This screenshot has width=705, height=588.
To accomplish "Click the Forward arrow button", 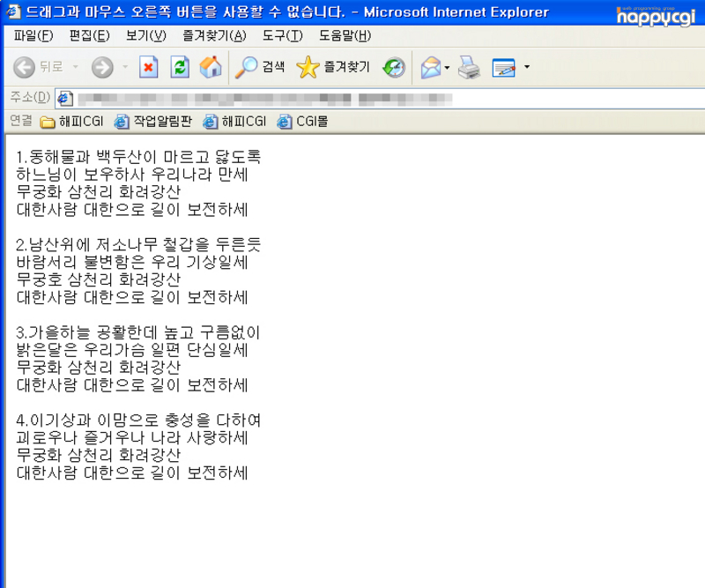I will click(x=102, y=68).
